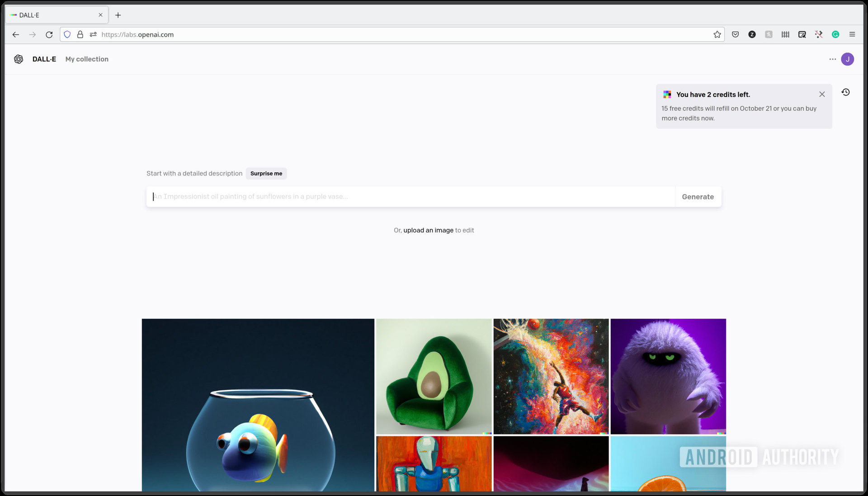
Task: Open the avocado armchair thumbnail
Action: (434, 376)
